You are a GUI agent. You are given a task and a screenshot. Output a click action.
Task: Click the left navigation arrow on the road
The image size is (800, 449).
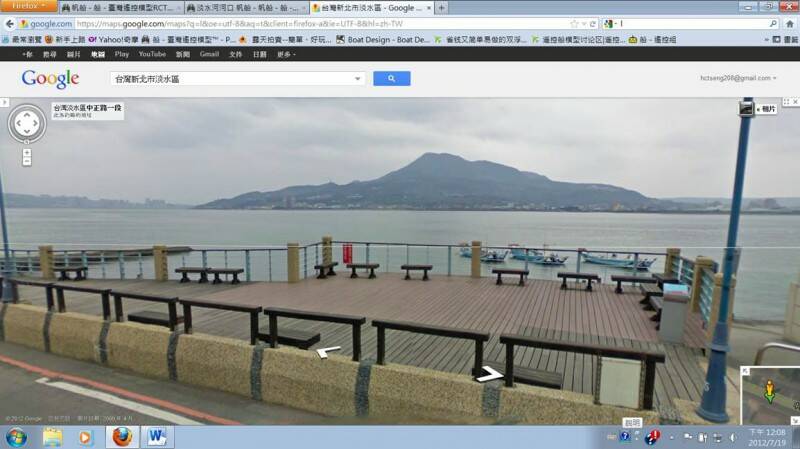pos(328,351)
